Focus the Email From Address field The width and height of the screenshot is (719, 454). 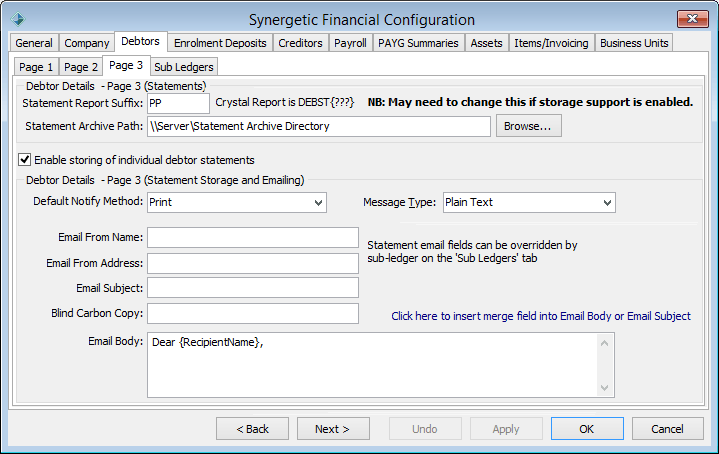coord(253,264)
